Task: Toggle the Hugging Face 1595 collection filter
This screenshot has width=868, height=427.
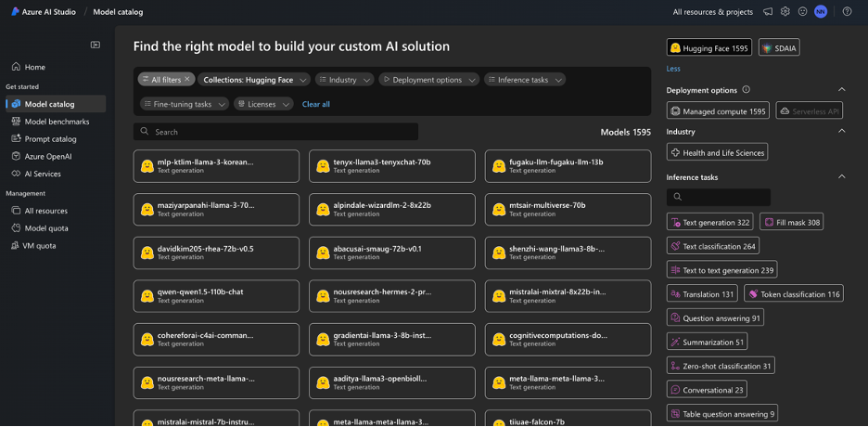Action: click(709, 48)
